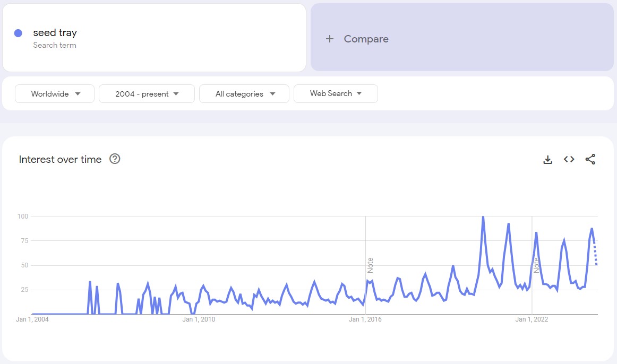This screenshot has height=364, width=617.
Task: Open the help icon beside Interest over time
Action: (115, 159)
